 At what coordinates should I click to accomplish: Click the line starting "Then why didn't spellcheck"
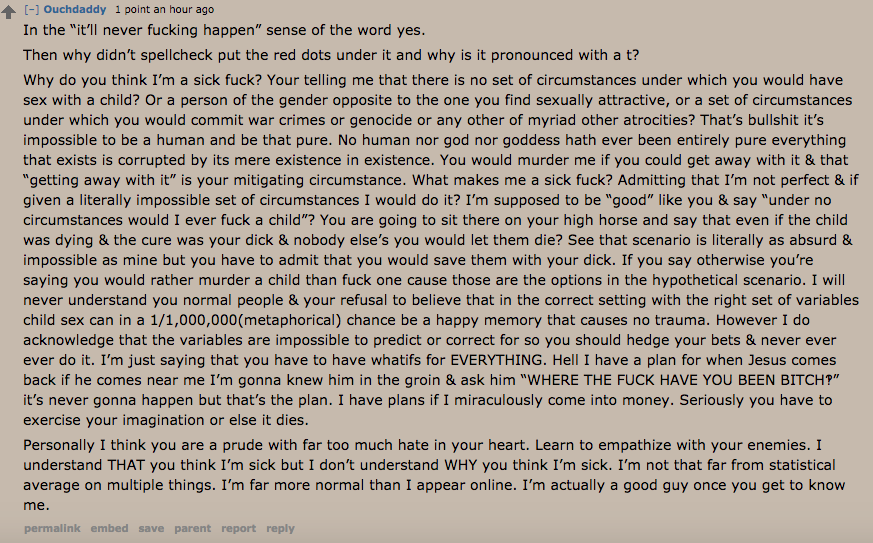pos(331,55)
